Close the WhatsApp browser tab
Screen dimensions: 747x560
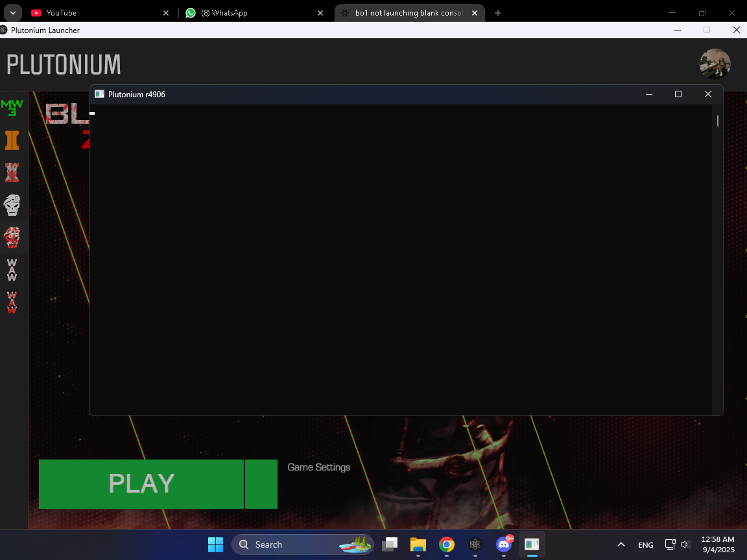click(x=320, y=13)
